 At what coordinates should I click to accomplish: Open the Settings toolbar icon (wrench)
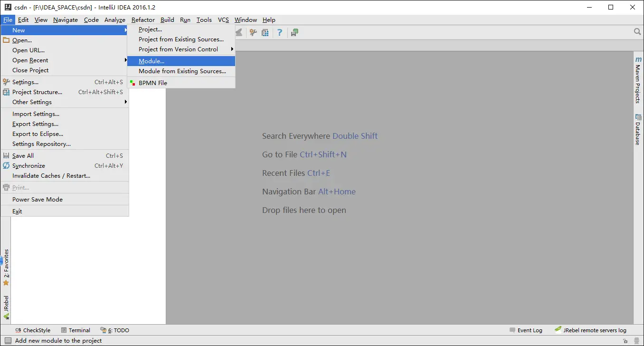pos(253,32)
